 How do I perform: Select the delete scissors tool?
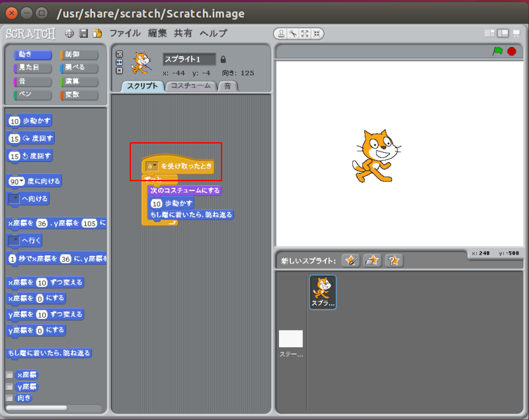point(293,33)
